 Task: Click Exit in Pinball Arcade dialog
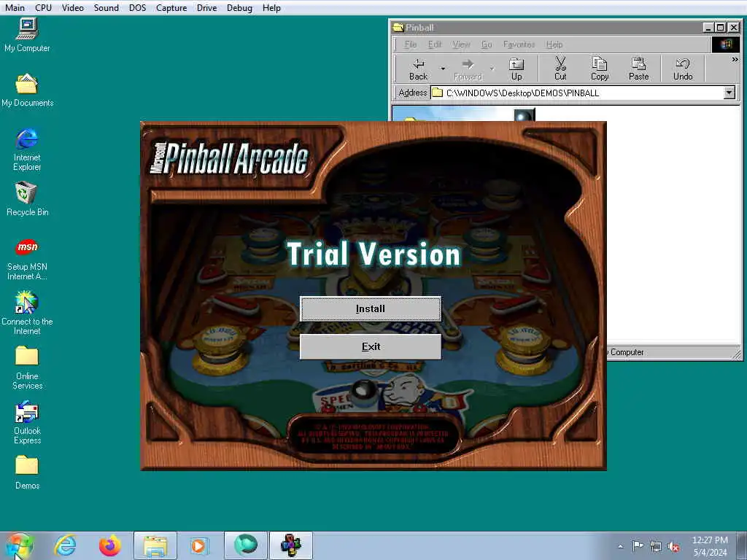(370, 346)
